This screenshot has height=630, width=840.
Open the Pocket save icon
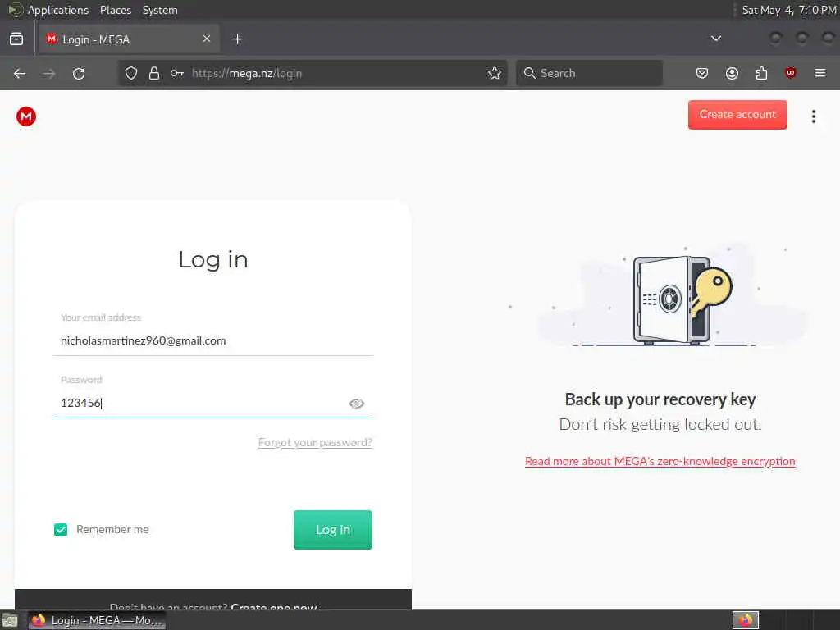point(702,73)
